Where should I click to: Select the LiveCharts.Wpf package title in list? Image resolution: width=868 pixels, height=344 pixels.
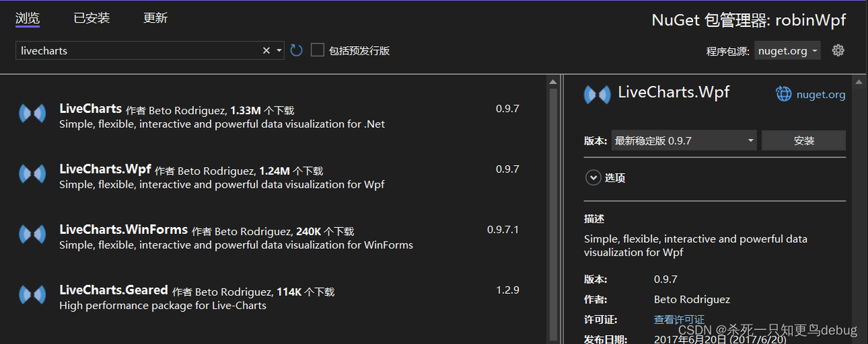coord(105,169)
